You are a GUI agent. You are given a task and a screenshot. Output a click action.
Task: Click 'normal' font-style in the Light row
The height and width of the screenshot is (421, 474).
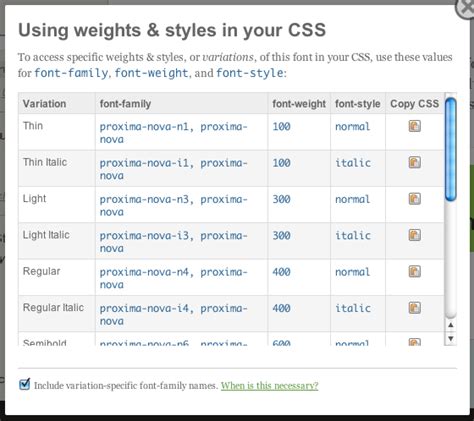(353, 199)
